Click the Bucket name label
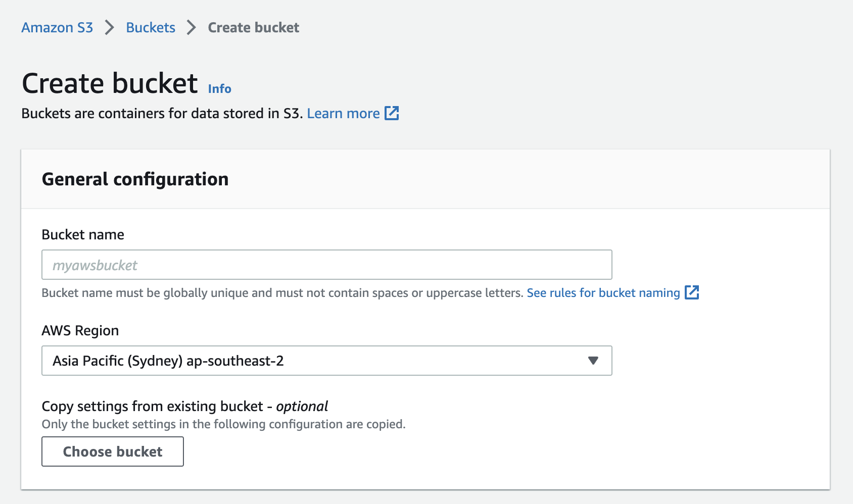This screenshot has height=504, width=853. (x=83, y=234)
